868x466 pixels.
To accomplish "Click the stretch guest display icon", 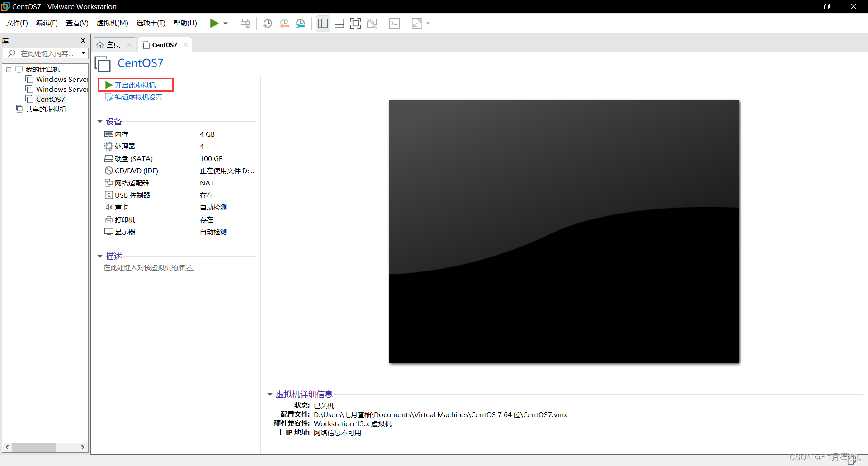I will pyautogui.click(x=417, y=23).
